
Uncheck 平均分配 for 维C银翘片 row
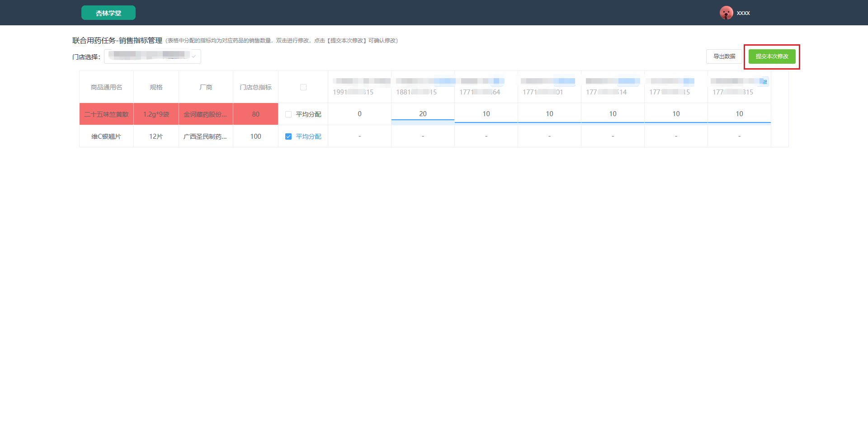pyautogui.click(x=288, y=136)
